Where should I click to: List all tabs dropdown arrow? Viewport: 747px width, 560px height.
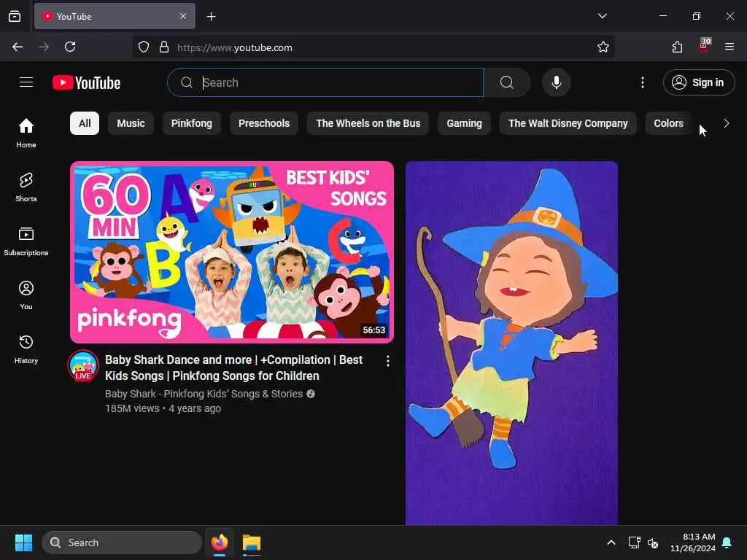(x=602, y=16)
